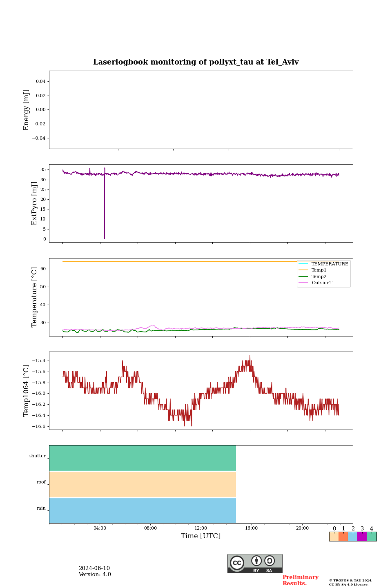Viewport: 392px width, 588px height.
Task: Click the attribution person icon in the badge
Action: tap(256, 561)
